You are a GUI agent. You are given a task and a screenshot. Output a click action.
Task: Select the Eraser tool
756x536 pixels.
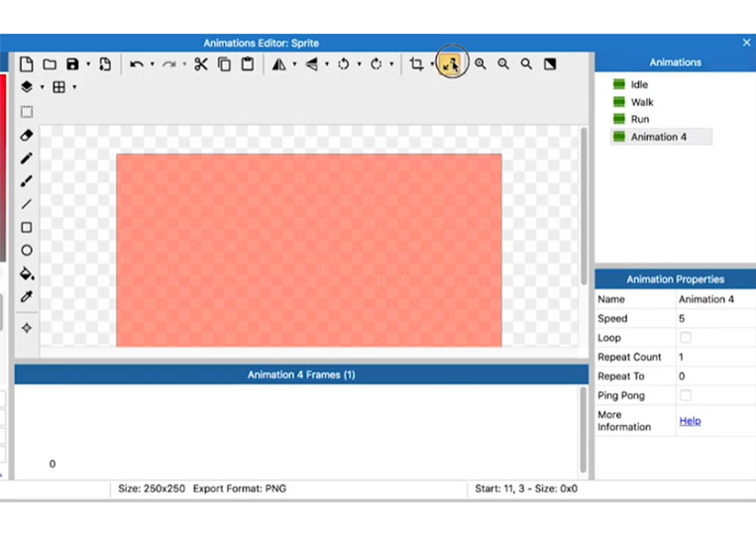click(27, 135)
